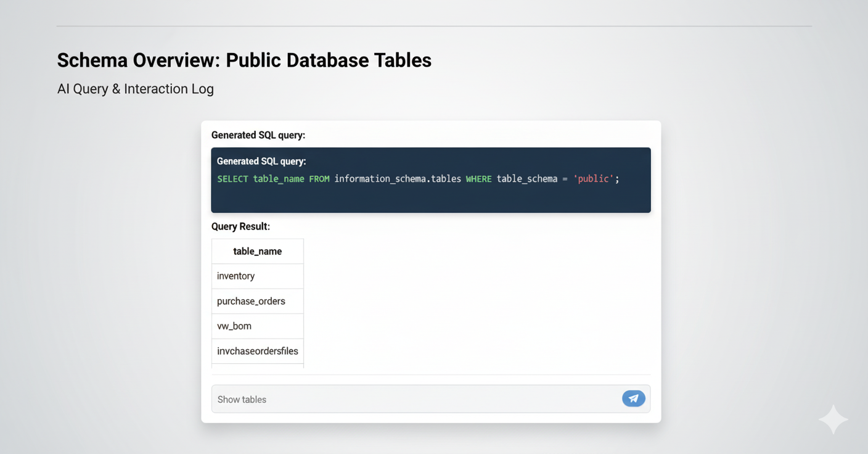Click the "Generated SQL query:" label above code block

pos(258,135)
